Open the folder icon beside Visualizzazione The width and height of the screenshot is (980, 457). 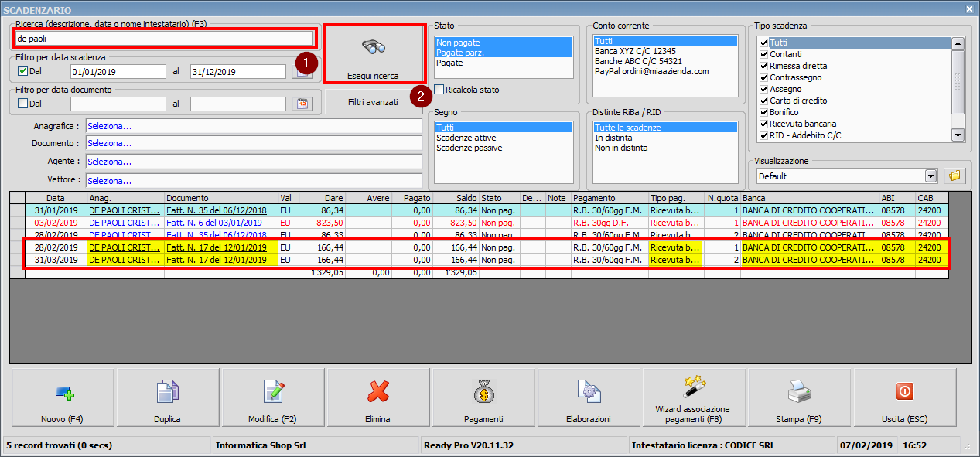tap(954, 176)
